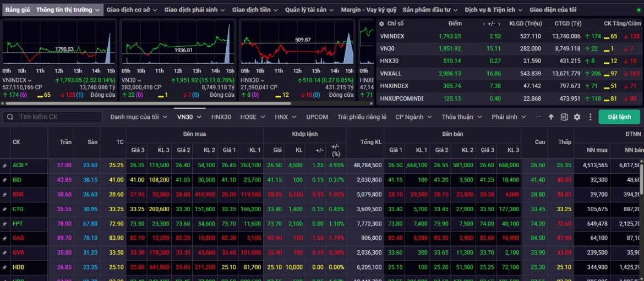Switch to Trái phiếu riêng lẻ tab
Screen dimensions: 644x281
click(362, 117)
